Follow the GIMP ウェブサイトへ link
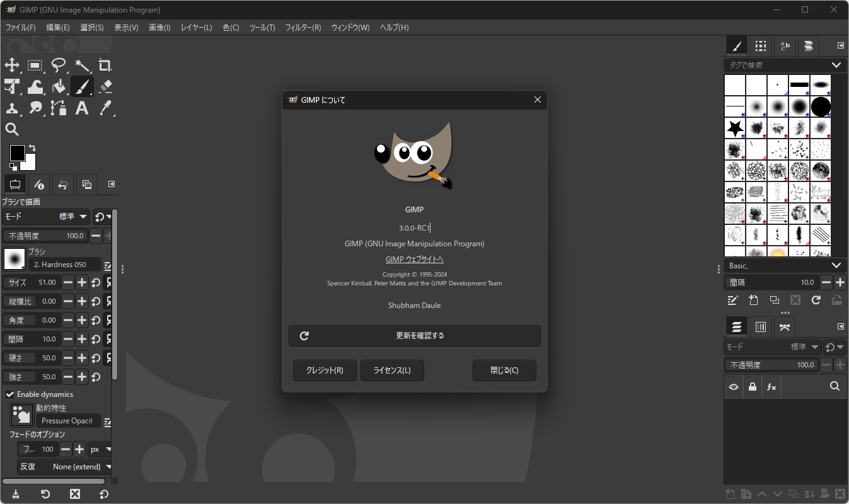The height and width of the screenshot is (504, 849). pos(414,259)
